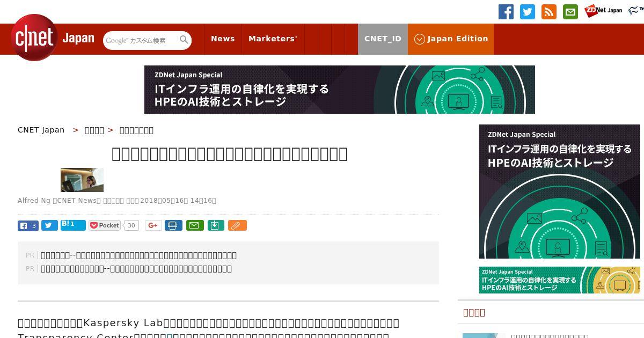
Task: Save the article to Pocket
Action: coord(105,225)
